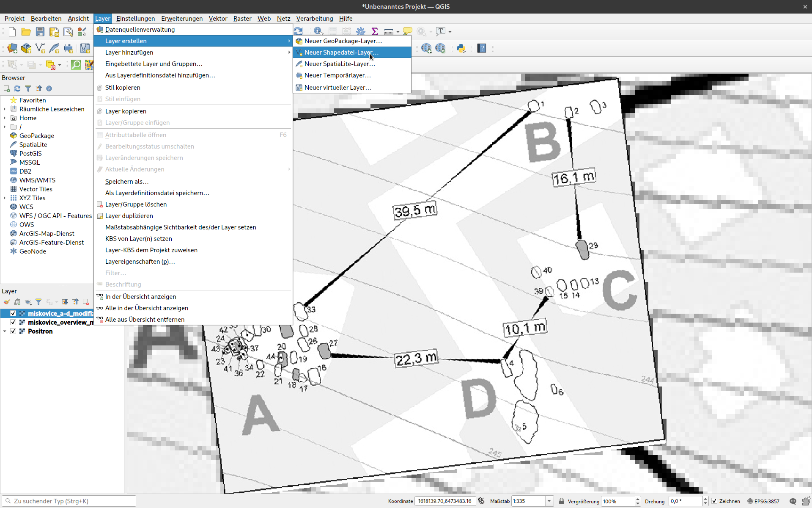Open an existing project folder

pyautogui.click(x=26, y=32)
